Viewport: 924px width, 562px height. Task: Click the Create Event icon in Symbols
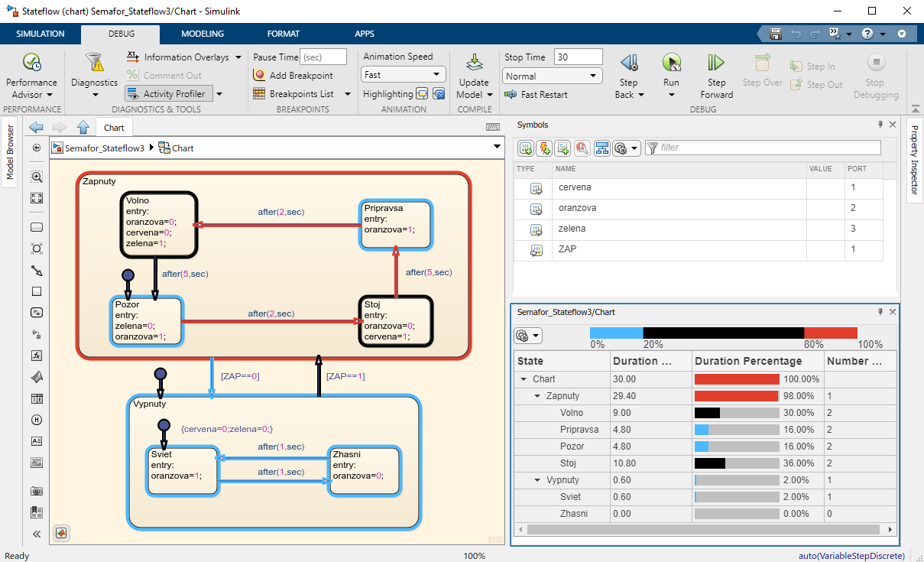[x=544, y=148]
